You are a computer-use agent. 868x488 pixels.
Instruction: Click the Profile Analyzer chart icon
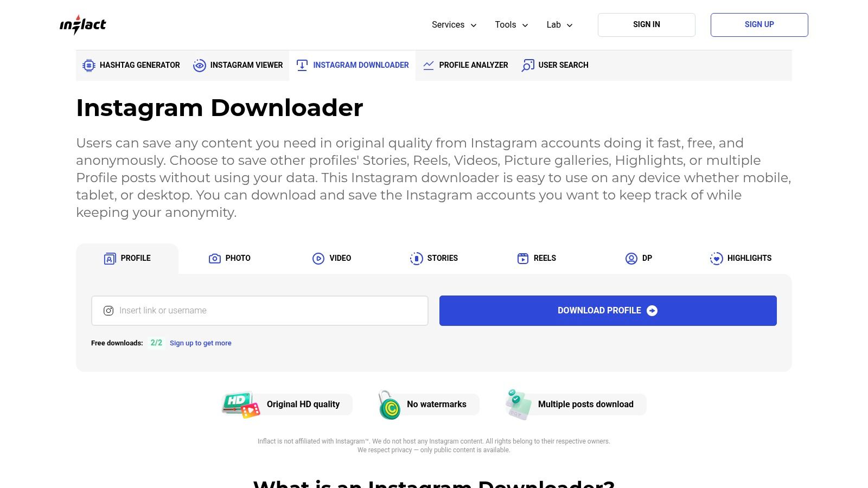(x=429, y=66)
